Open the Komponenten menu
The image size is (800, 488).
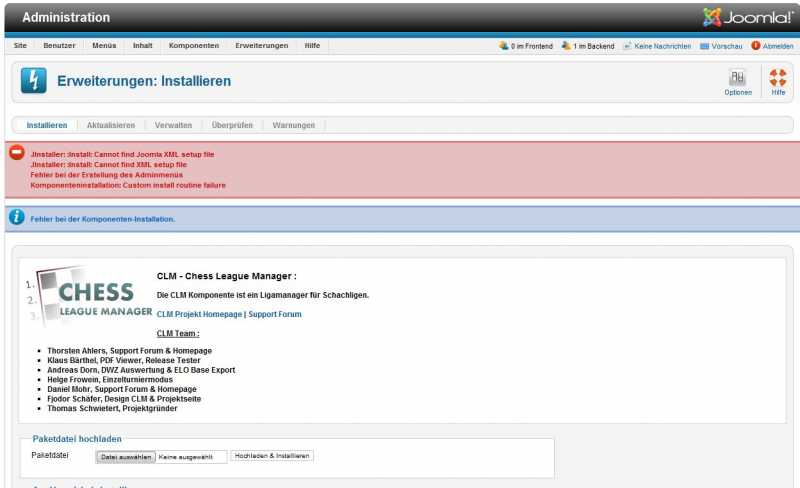194,46
